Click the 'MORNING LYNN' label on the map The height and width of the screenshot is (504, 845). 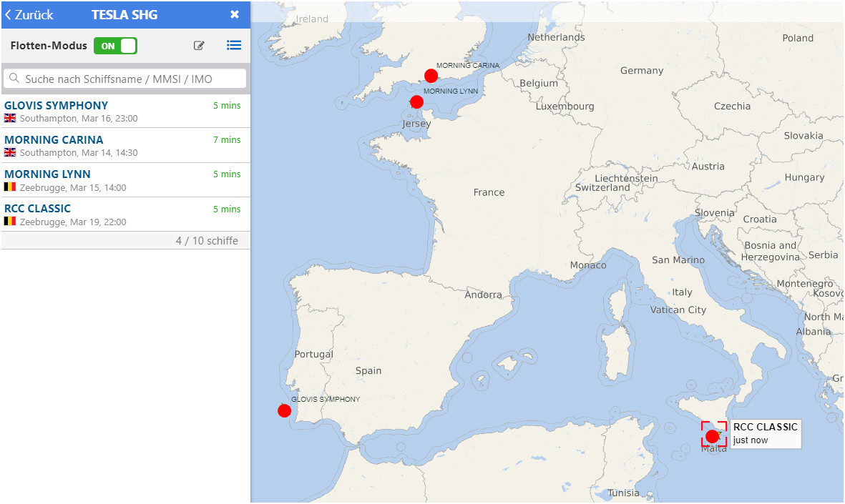(x=451, y=91)
